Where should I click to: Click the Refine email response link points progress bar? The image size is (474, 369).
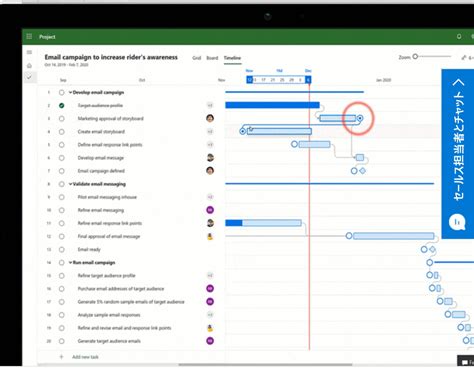click(263, 223)
